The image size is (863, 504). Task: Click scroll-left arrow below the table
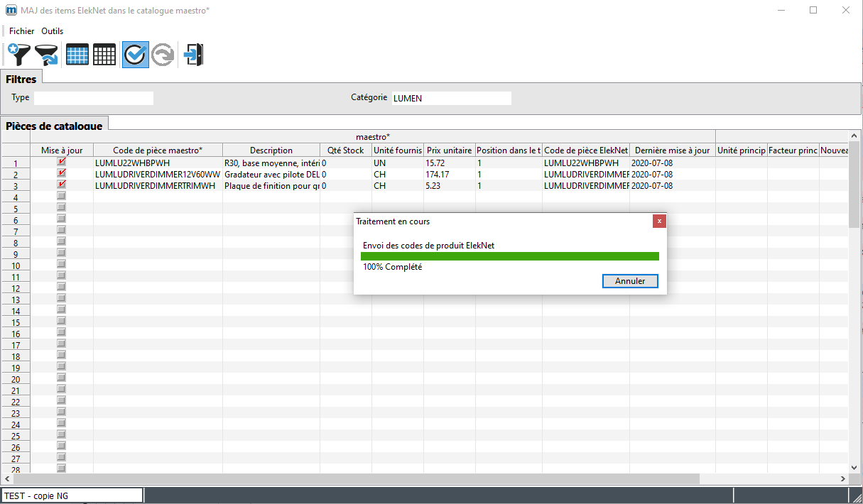tap(7, 479)
